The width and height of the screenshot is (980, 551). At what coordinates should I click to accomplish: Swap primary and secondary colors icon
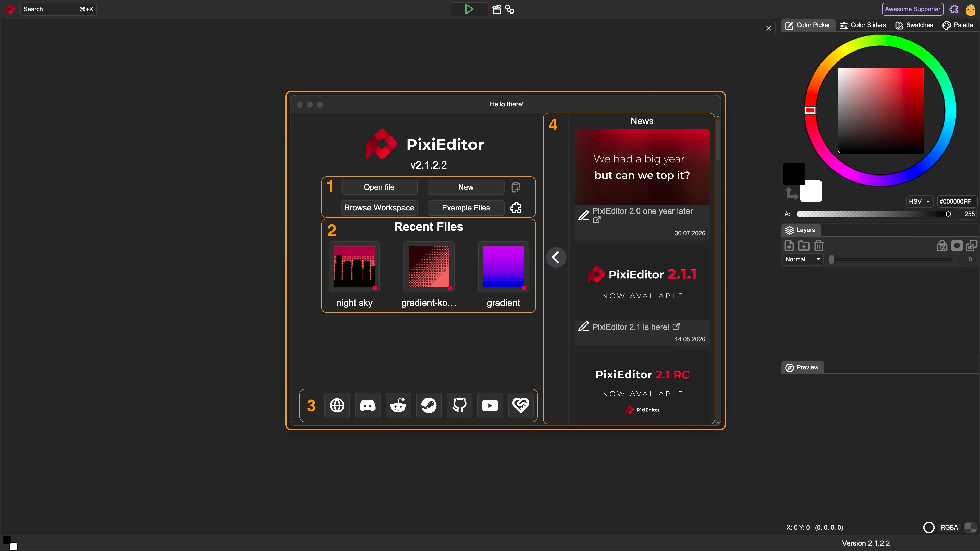tap(791, 193)
